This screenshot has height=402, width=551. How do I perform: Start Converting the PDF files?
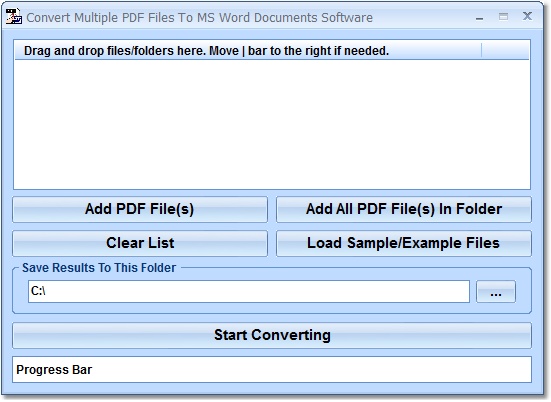(272, 335)
